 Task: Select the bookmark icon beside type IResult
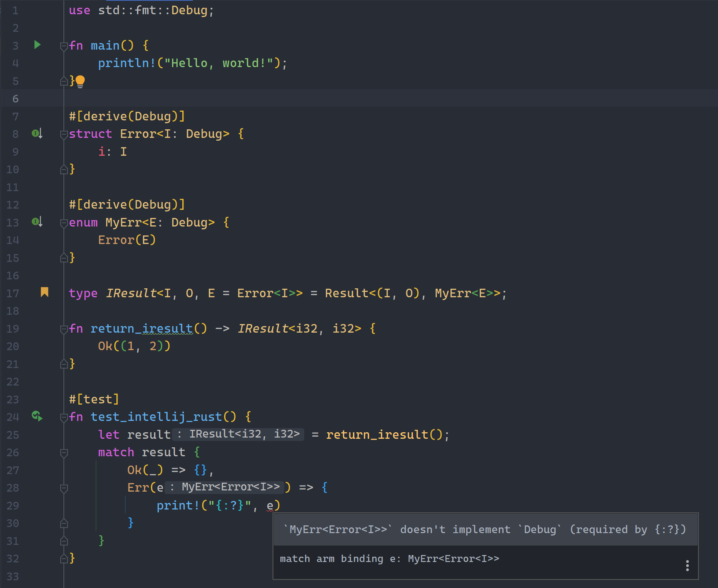[45, 292]
